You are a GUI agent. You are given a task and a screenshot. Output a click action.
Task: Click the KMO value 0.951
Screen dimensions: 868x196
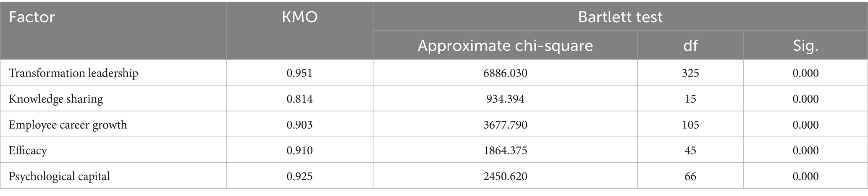(x=299, y=73)
